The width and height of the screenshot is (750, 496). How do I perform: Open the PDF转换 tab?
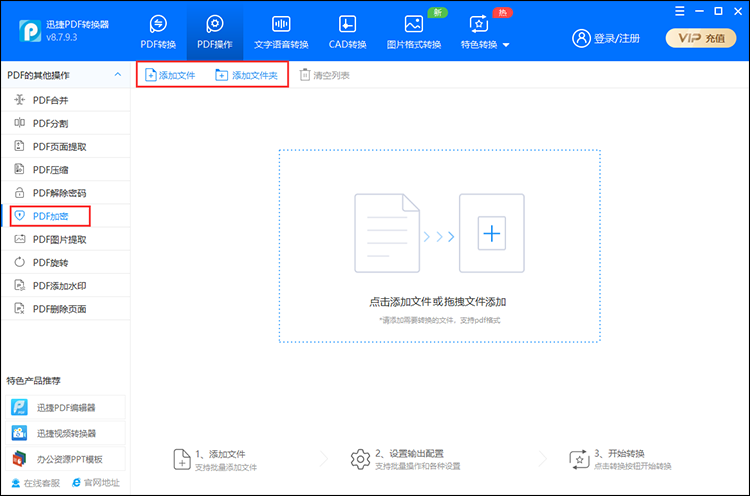pyautogui.click(x=158, y=32)
